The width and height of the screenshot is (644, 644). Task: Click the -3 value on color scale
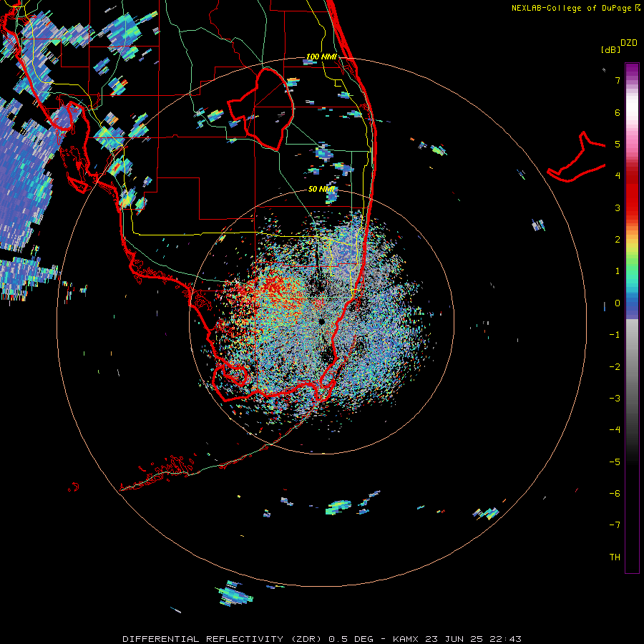[615, 399]
